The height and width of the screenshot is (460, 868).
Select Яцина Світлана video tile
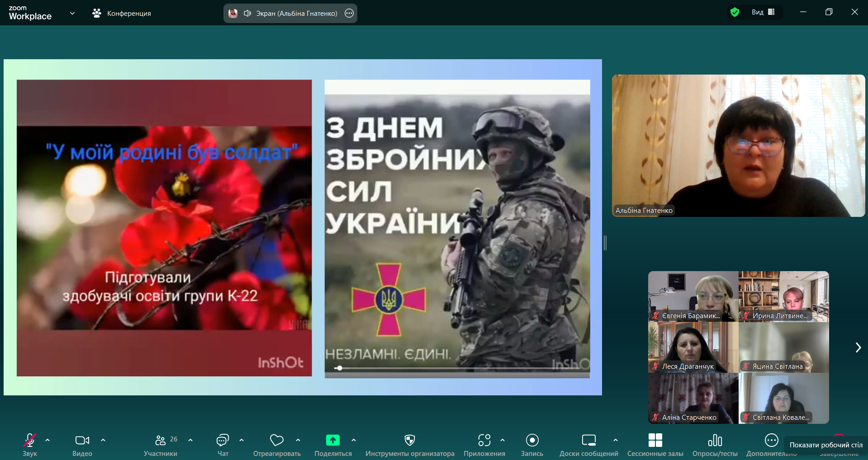(784, 347)
